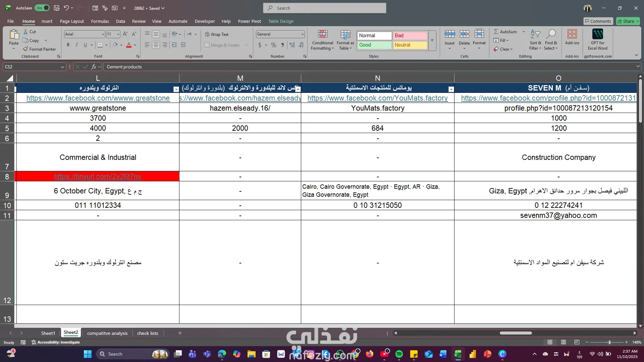The width and height of the screenshot is (644, 362).
Task: Open the YouMats.factory Facebook link
Action: tap(377, 98)
